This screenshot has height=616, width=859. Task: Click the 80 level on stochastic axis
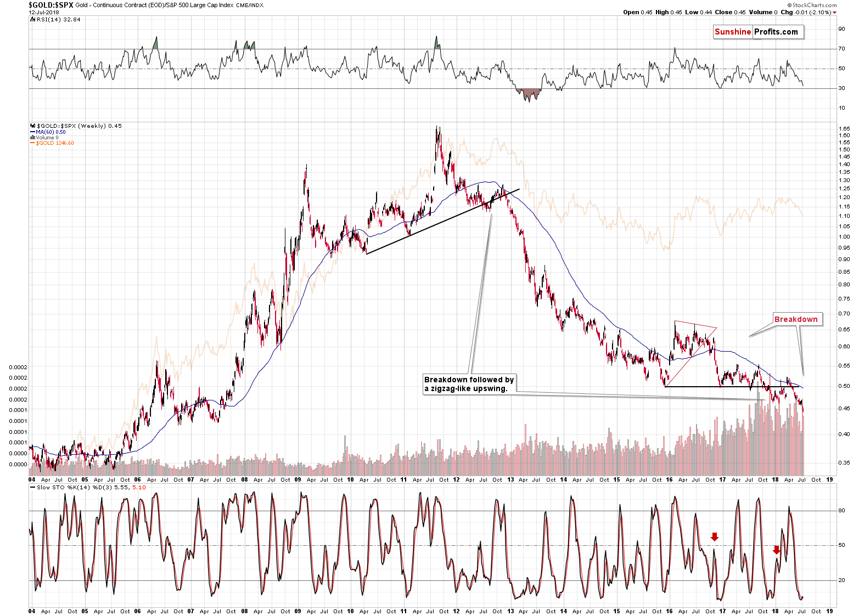click(x=841, y=511)
